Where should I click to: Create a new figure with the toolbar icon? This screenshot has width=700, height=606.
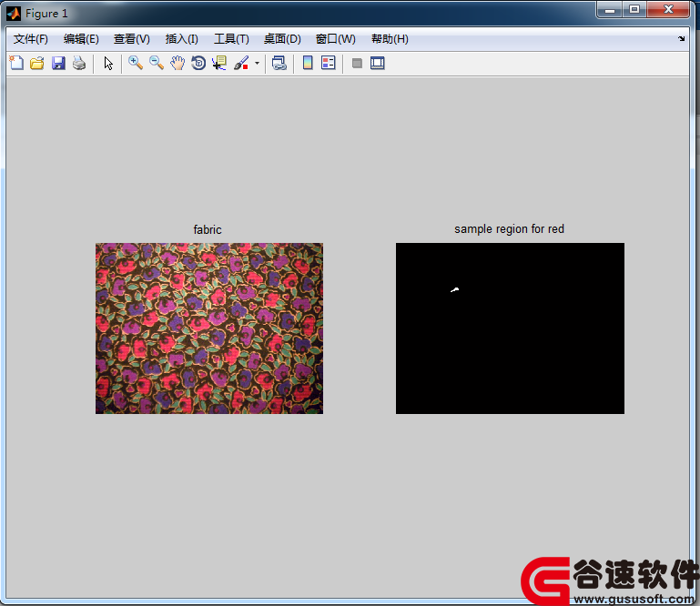coord(16,63)
